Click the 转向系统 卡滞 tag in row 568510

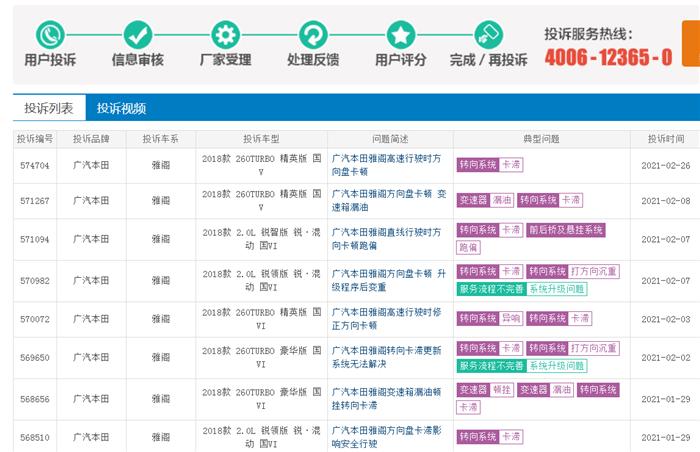click(x=490, y=437)
